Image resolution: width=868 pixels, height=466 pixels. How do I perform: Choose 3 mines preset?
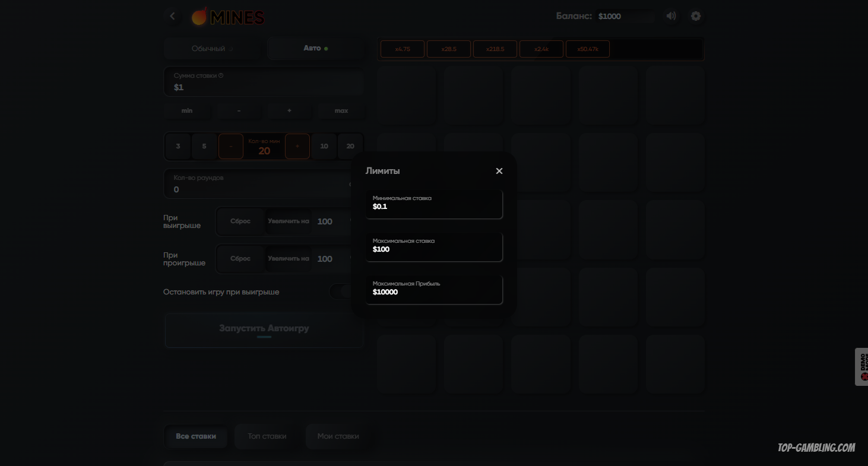pos(178,146)
